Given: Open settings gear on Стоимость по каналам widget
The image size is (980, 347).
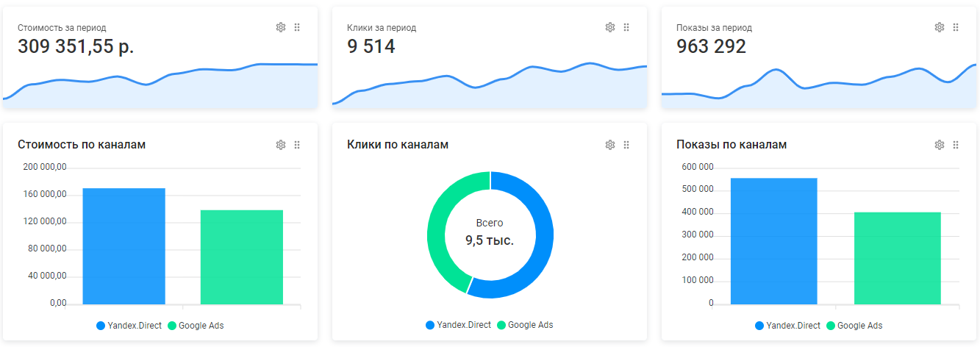Looking at the screenshot, I should tap(280, 145).
